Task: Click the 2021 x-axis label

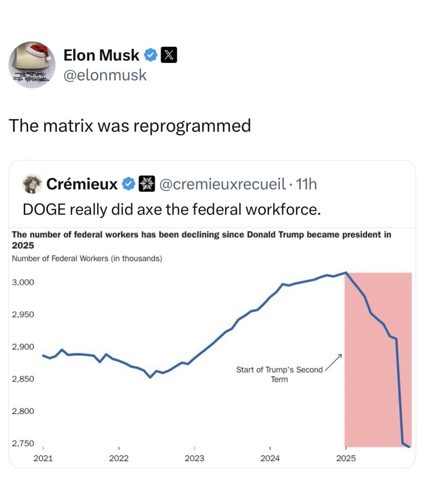Action: pos(43,458)
